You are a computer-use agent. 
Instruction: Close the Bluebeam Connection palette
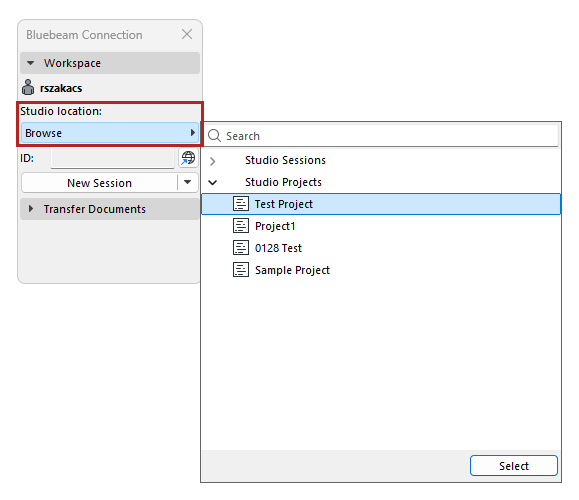pyautogui.click(x=187, y=34)
